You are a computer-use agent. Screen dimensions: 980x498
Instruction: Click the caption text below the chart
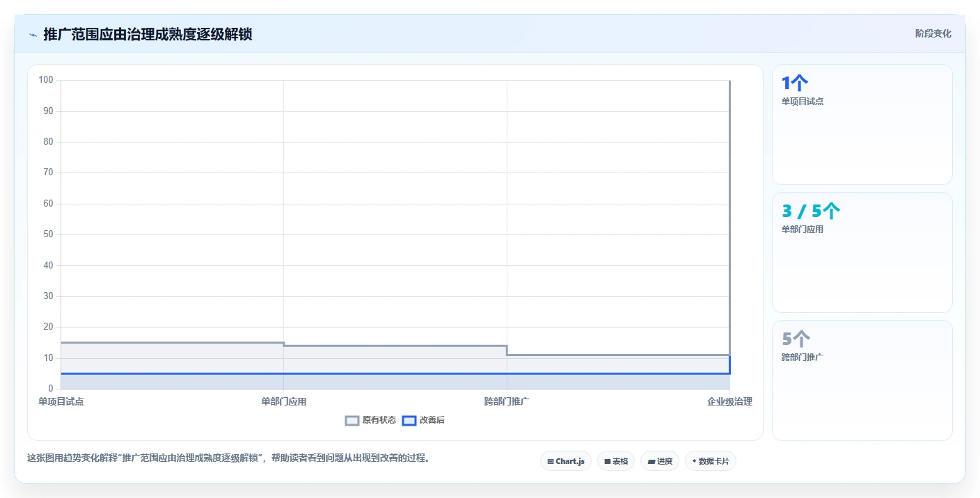(228, 458)
